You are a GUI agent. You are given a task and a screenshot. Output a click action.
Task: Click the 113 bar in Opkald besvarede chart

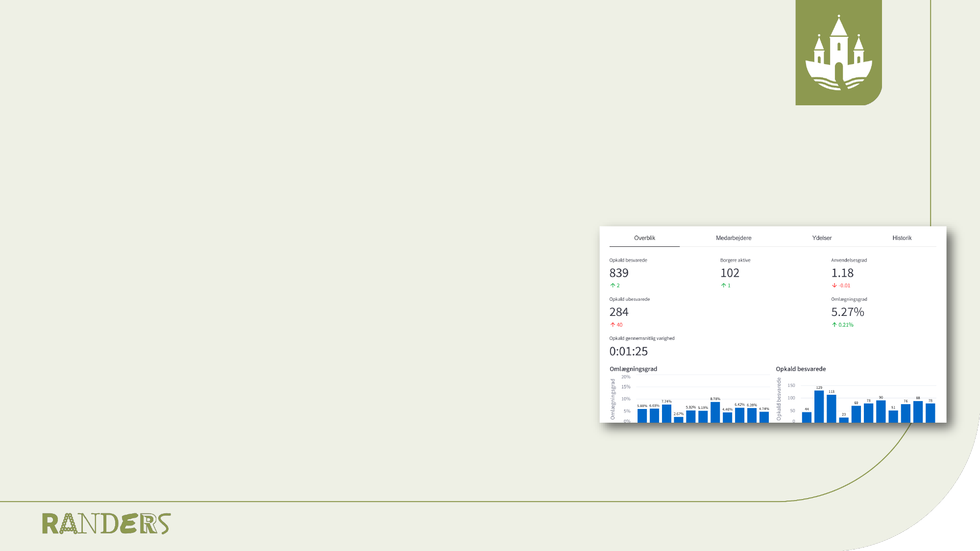[832, 408]
